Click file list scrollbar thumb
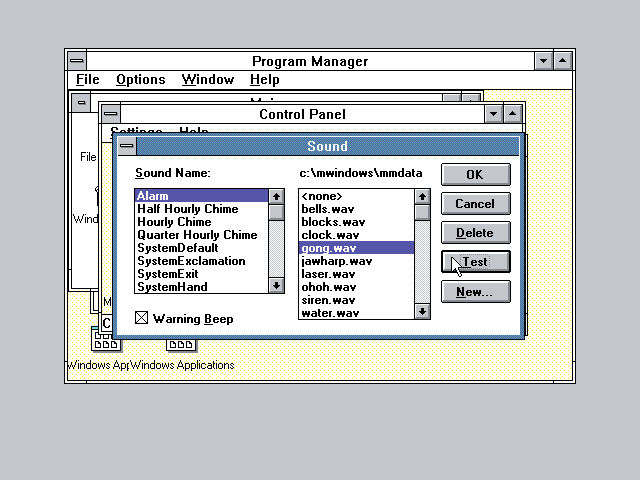640x480 pixels. (422, 213)
